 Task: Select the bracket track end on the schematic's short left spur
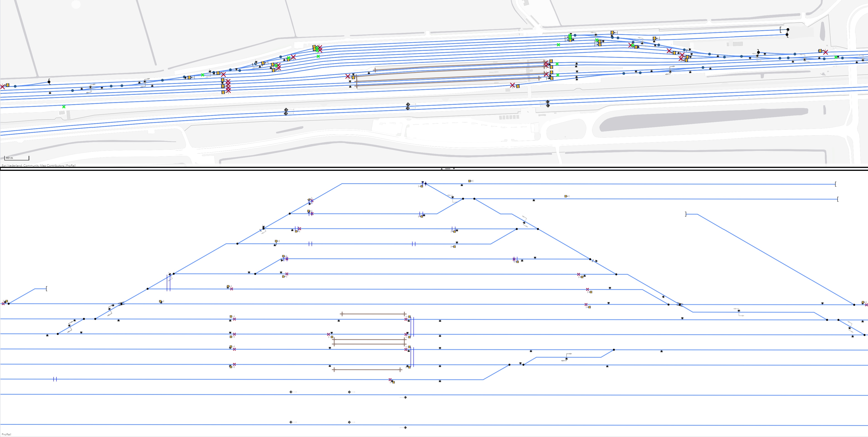47,288
